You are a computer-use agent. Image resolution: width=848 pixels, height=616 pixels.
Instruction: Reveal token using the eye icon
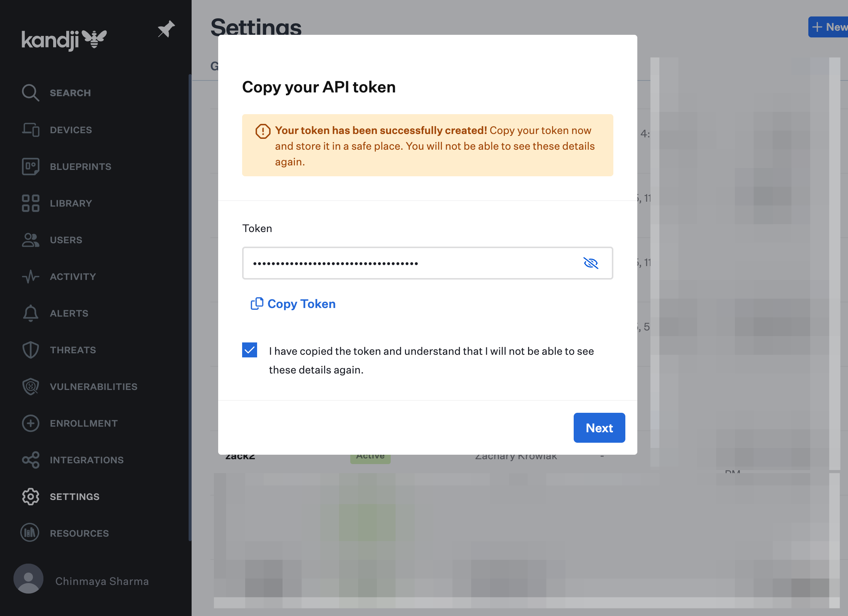(x=591, y=263)
